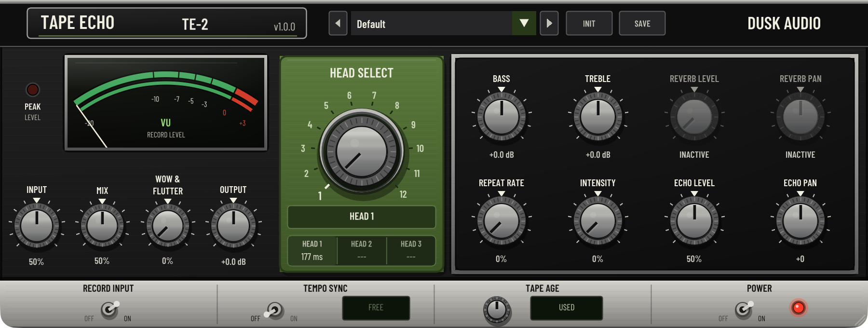Click the FREE tempo sync display
This screenshot has width=868, height=328.
[x=376, y=308]
